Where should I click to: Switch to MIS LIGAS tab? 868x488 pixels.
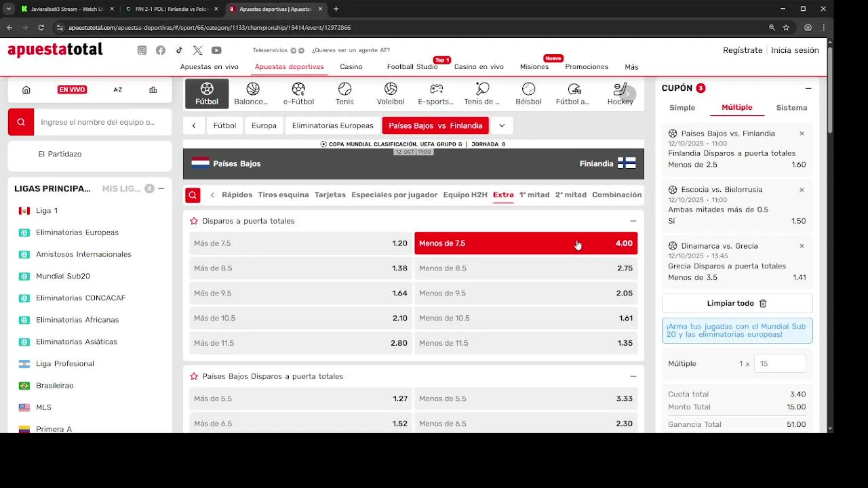tap(122, 188)
